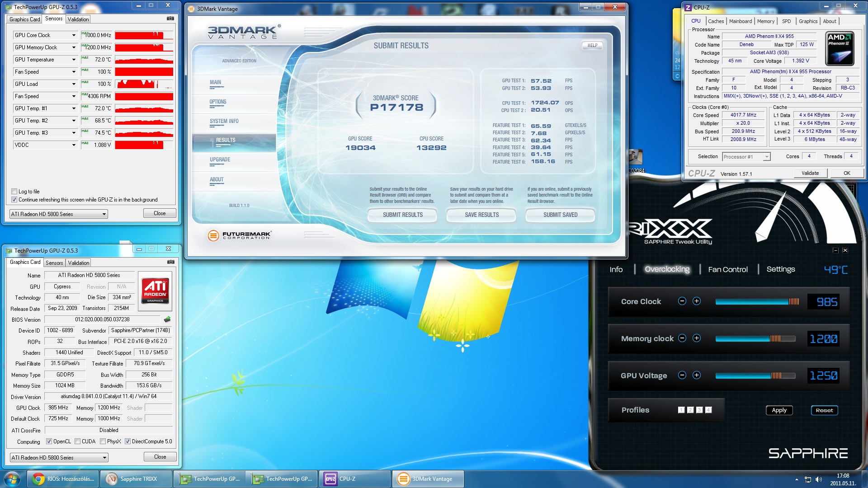Open Mainboard tab in CPU-Z

tap(741, 21)
